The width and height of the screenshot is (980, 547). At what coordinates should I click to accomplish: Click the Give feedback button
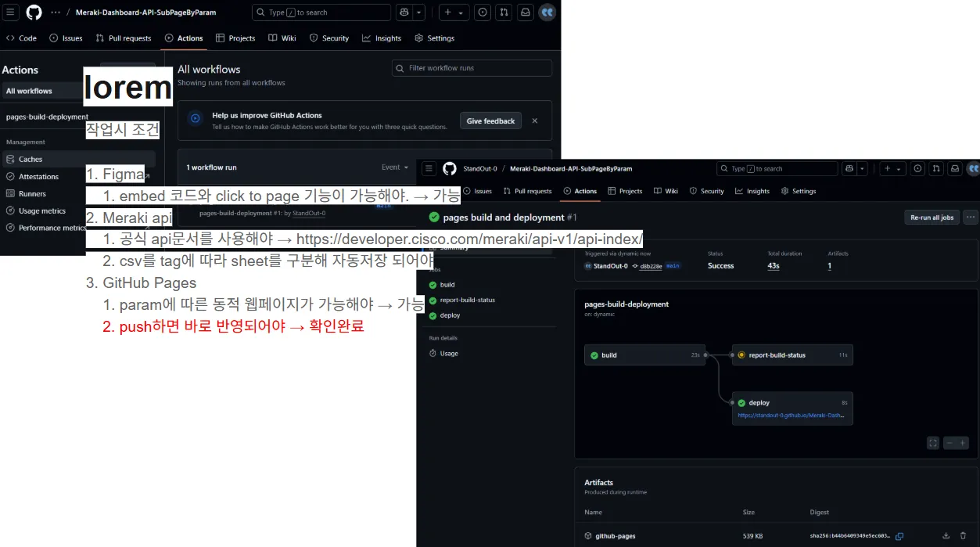pyautogui.click(x=490, y=121)
